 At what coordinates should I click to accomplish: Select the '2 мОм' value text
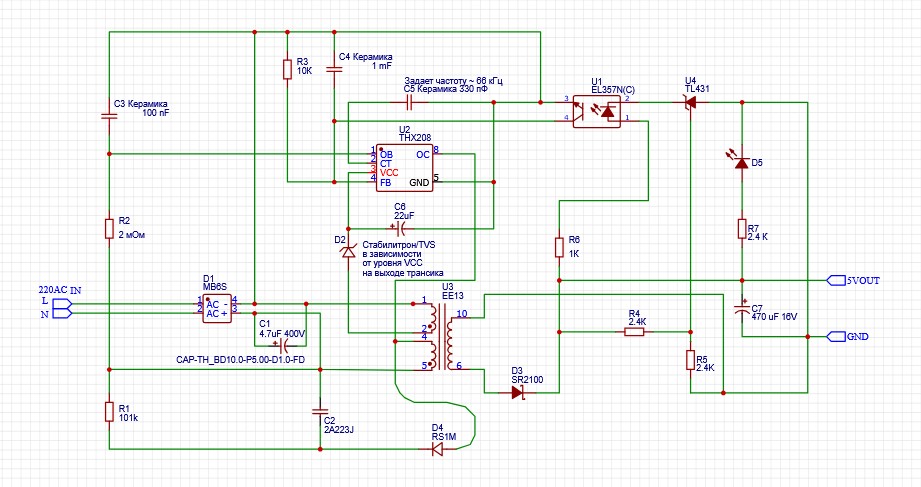pyautogui.click(x=132, y=235)
